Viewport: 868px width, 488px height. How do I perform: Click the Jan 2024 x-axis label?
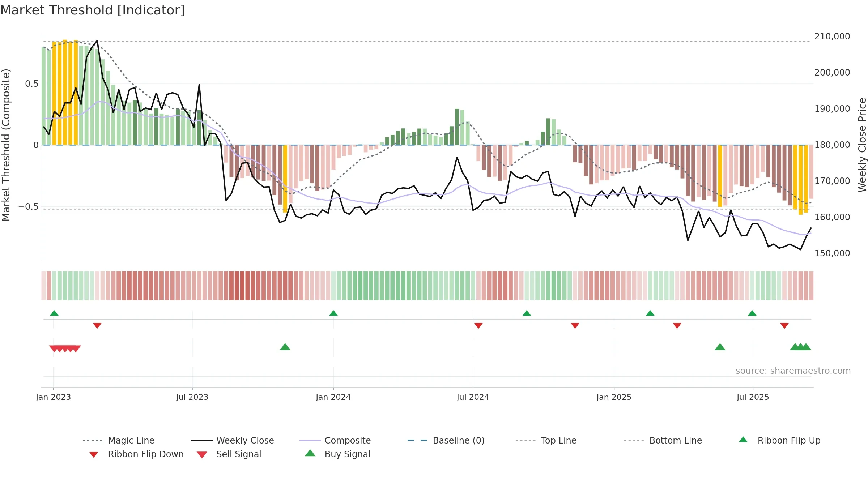coord(333,397)
